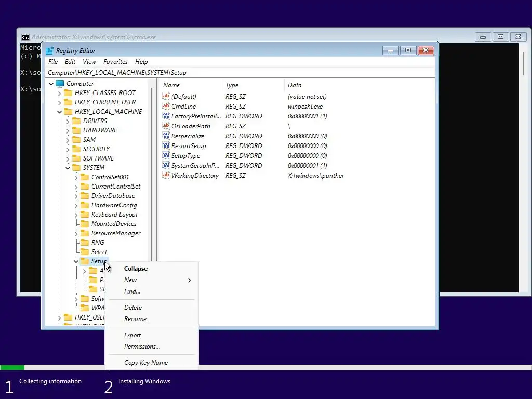
Task: Maximize the cmd.exe window
Action: click(x=500, y=37)
